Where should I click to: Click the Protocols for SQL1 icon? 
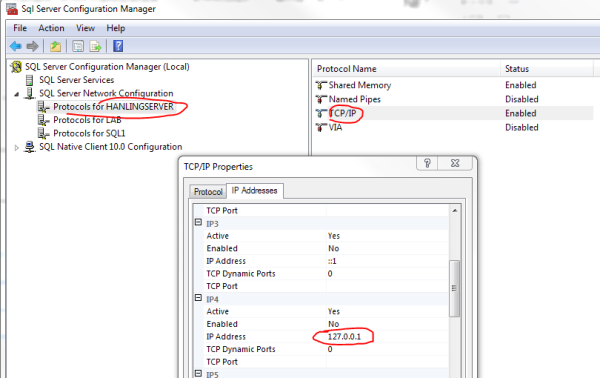point(43,134)
